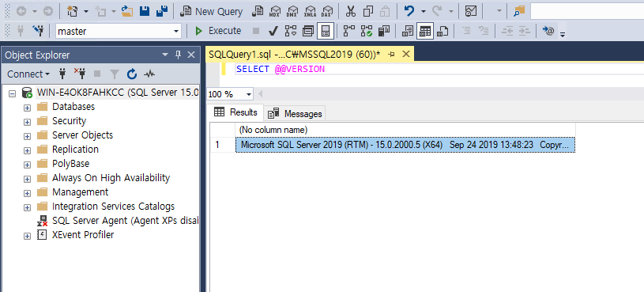
Task: Close the Object Explorer panel
Action: click(x=191, y=55)
